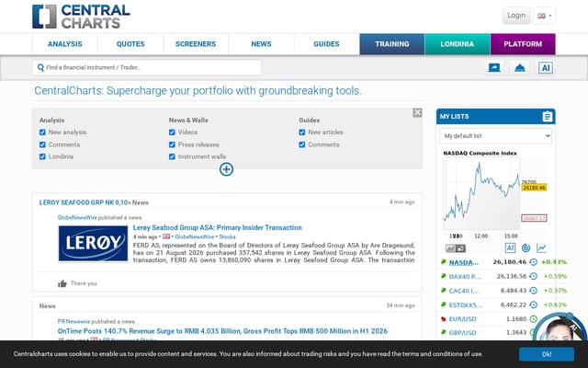Click the green clock icon in EUR/USD row
Viewport: 588px width, 368px height.
tap(533, 319)
